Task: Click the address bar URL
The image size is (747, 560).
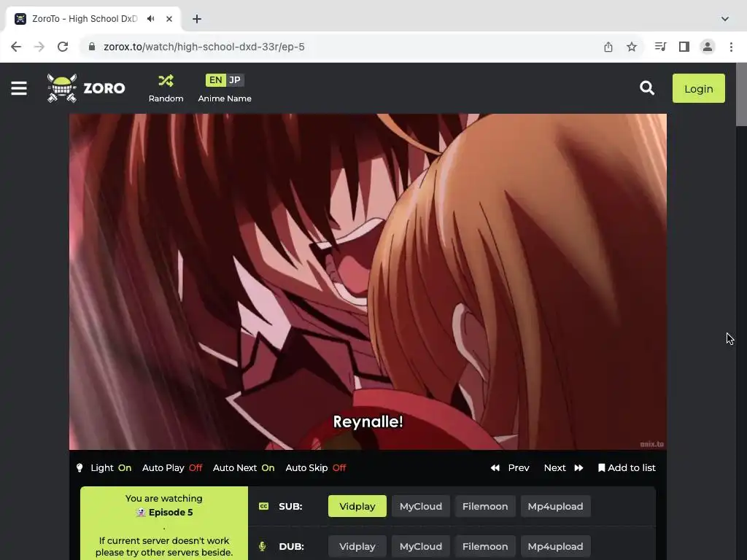Action: click(x=204, y=47)
